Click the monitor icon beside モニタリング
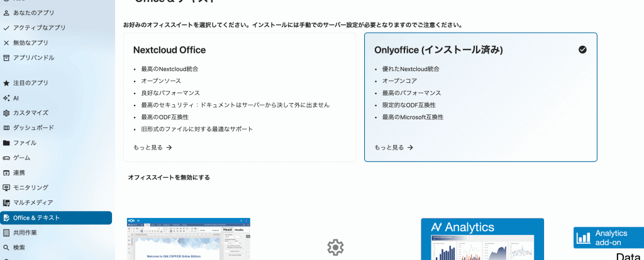Viewport: 644px width, 260px height. (x=6, y=188)
